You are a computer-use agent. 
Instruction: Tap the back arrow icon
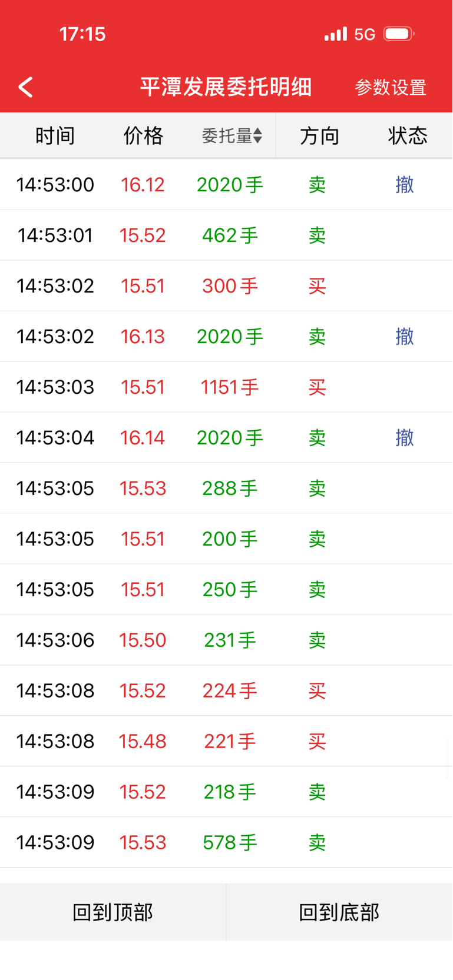pyautogui.click(x=26, y=87)
